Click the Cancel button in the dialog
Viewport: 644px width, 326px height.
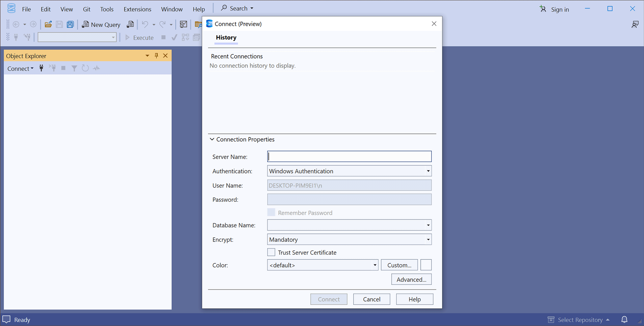pyautogui.click(x=372, y=299)
